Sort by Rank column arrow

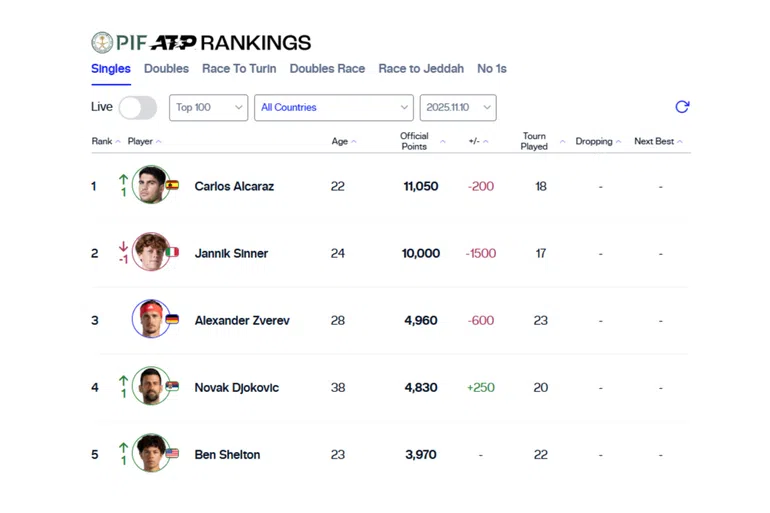pyautogui.click(x=118, y=142)
